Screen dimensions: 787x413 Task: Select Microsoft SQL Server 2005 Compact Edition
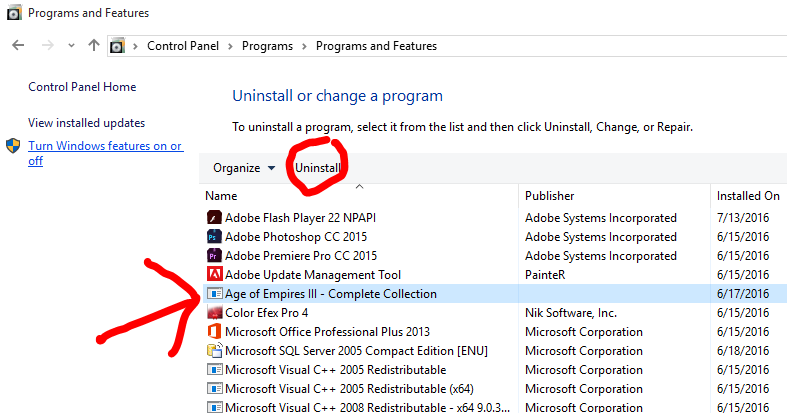pyautogui.click(x=356, y=351)
